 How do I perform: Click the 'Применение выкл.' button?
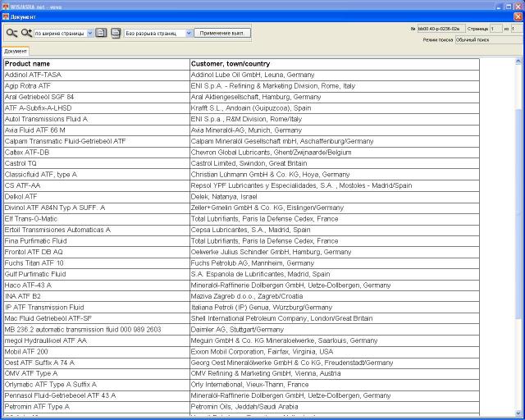[222, 33]
